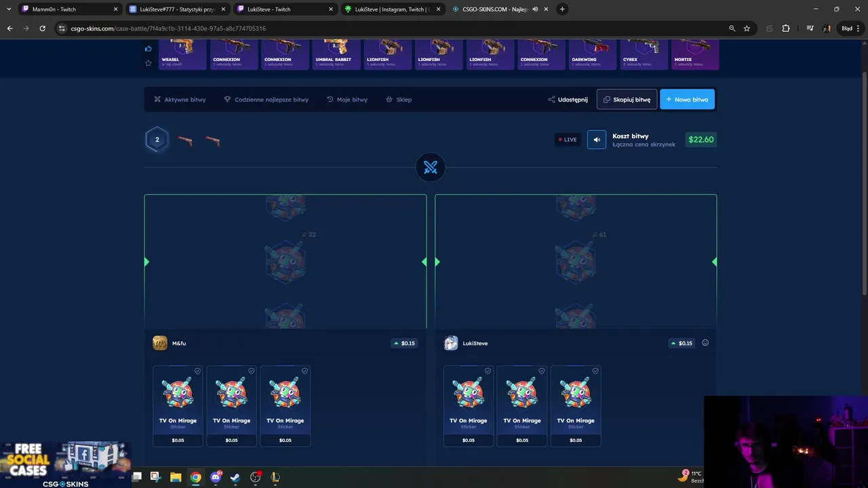This screenshot has width=868, height=488.
Task: Click the page vertical scrollbar
Action: [864, 183]
